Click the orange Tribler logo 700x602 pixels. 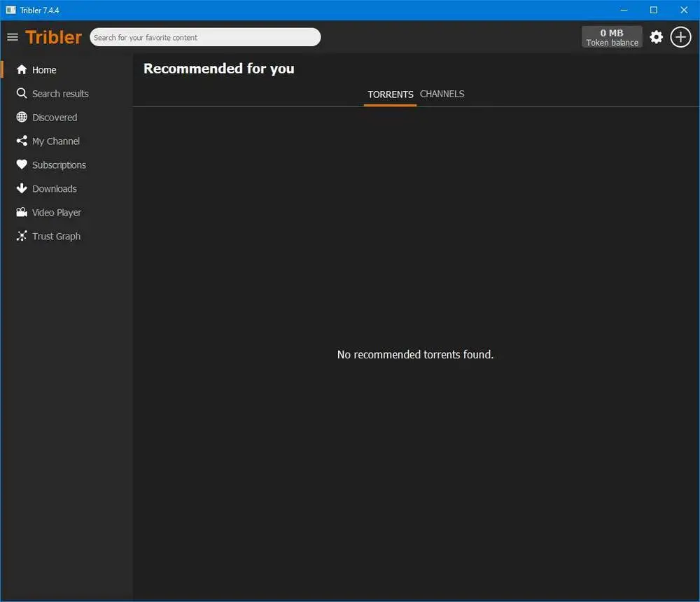54,37
